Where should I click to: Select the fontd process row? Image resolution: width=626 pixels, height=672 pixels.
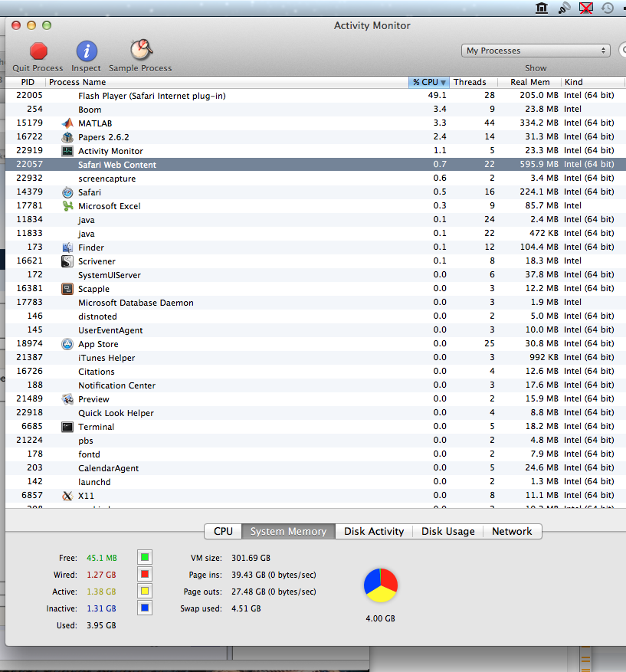(316, 454)
